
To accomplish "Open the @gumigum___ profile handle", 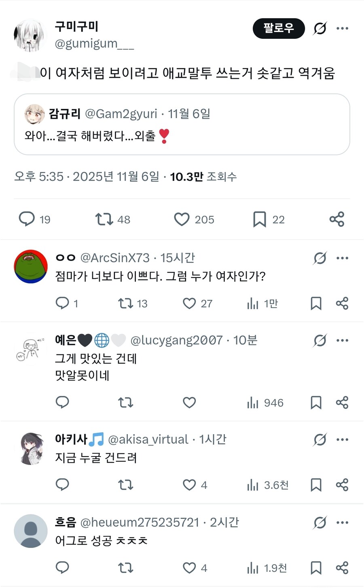I will [94, 43].
